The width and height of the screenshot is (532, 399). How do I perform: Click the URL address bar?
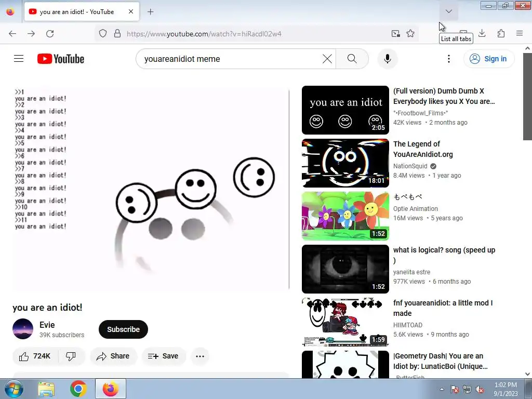[258, 34]
